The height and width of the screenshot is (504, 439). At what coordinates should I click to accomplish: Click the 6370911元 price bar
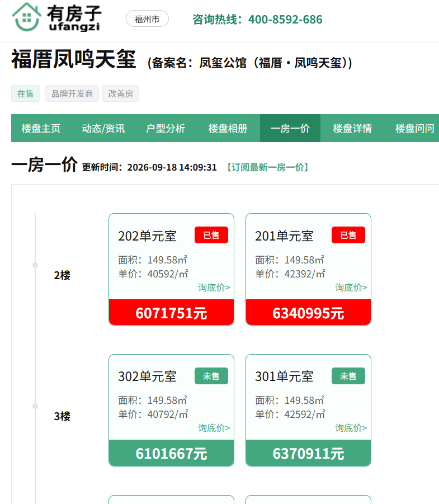(308, 453)
